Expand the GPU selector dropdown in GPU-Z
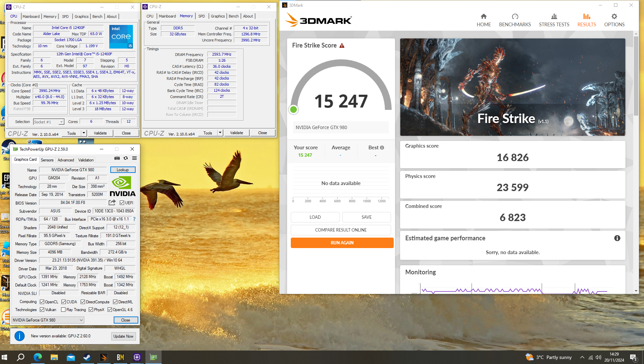The image size is (644, 364). tap(81, 320)
